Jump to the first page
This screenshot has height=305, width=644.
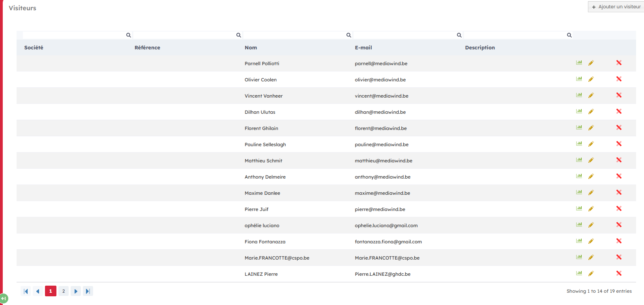pos(26,291)
